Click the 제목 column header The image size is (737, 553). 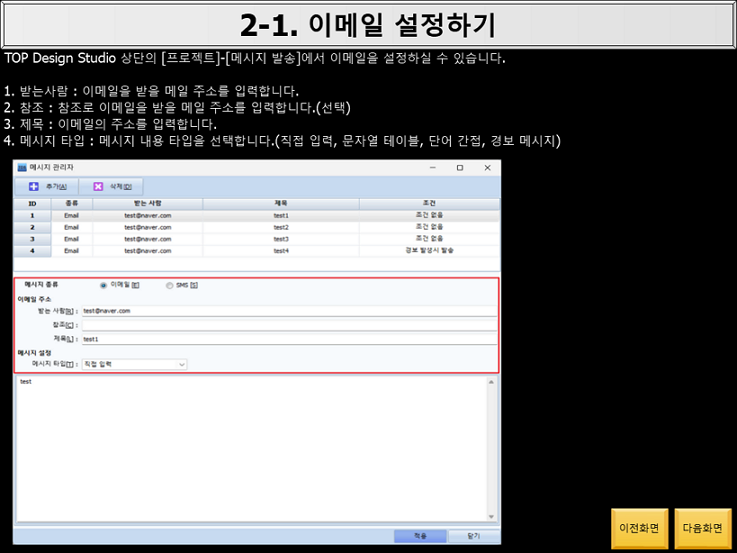pos(281,203)
